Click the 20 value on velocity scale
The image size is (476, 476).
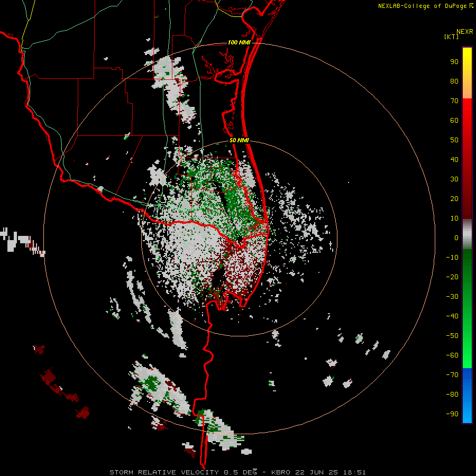454,198
